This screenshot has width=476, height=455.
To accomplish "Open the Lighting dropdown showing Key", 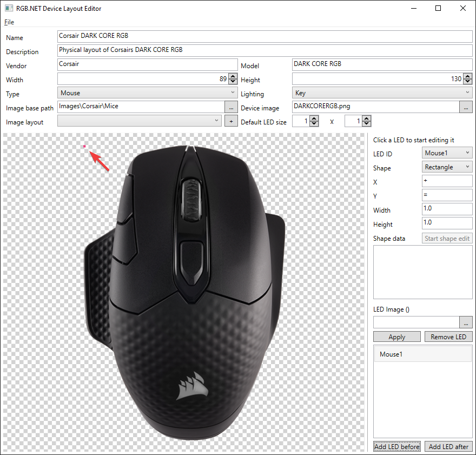I will coord(382,93).
